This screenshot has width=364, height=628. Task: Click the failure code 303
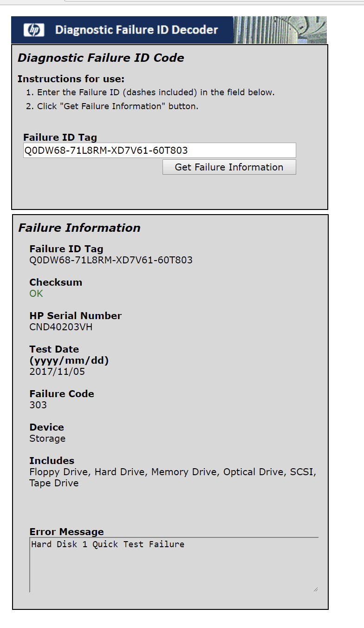tap(38, 405)
